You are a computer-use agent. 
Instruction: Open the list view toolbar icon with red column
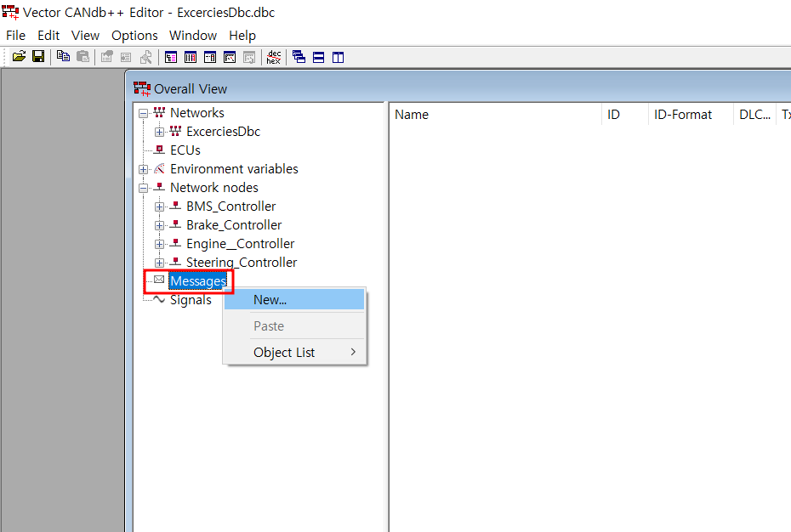(x=191, y=58)
